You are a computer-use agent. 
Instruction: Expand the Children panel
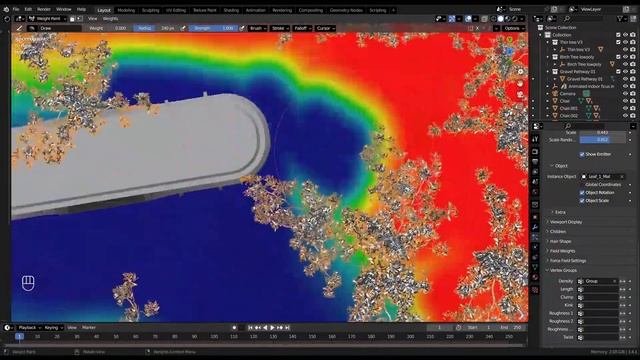[x=558, y=231]
